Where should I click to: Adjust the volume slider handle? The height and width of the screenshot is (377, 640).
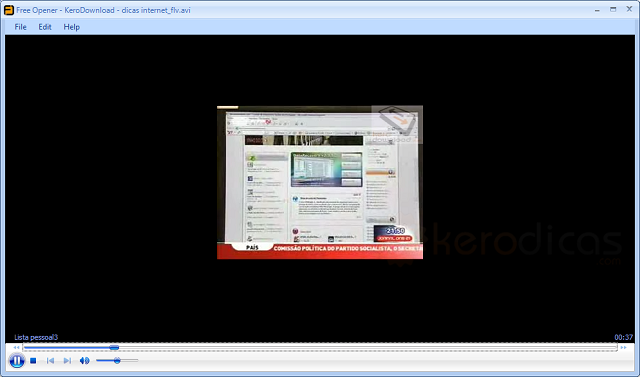click(x=117, y=361)
